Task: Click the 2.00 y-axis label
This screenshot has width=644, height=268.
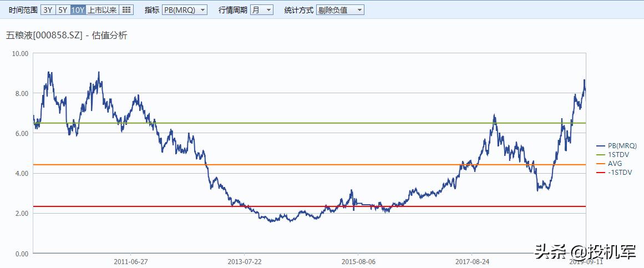Action: 22,213
